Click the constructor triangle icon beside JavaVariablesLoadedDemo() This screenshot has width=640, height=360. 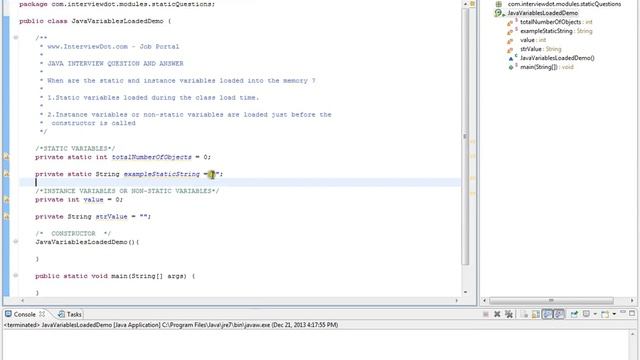(x=511, y=58)
